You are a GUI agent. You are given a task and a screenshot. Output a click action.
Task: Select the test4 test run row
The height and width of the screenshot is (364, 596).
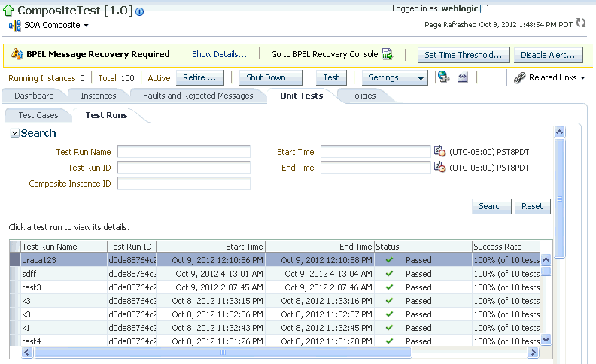275,341
